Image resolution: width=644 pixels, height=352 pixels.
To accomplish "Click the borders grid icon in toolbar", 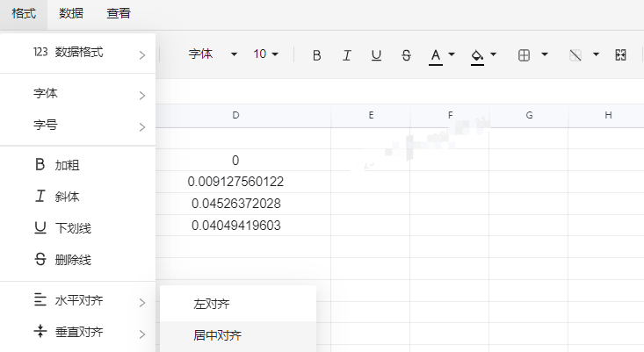I will [x=524, y=54].
